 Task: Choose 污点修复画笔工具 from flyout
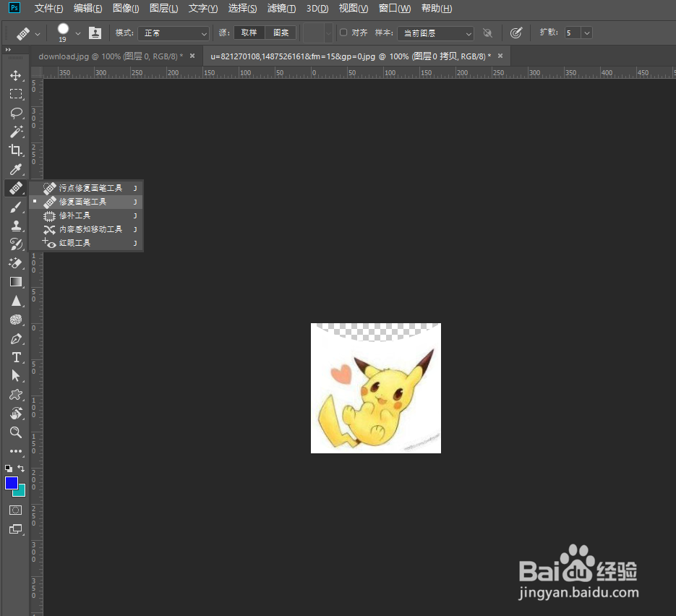(x=86, y=188)
